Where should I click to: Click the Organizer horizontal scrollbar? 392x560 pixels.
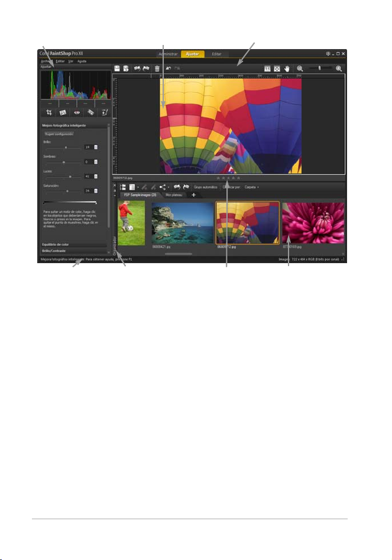coord(179,254)
